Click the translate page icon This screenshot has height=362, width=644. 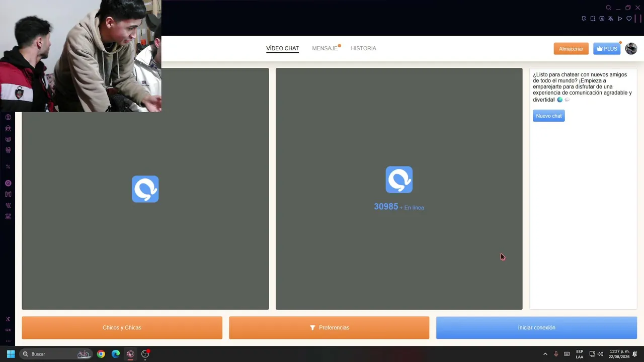coord(611,19)
